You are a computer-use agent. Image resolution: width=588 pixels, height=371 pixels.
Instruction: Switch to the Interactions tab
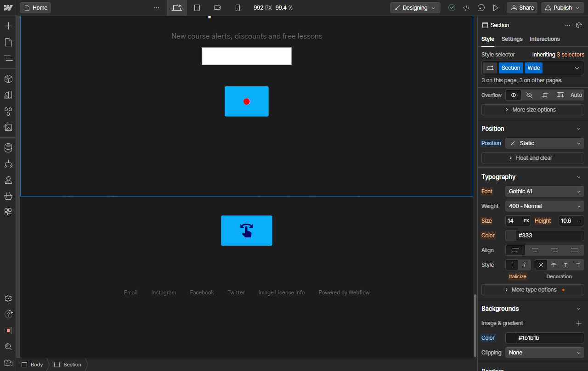pos(545,39)
